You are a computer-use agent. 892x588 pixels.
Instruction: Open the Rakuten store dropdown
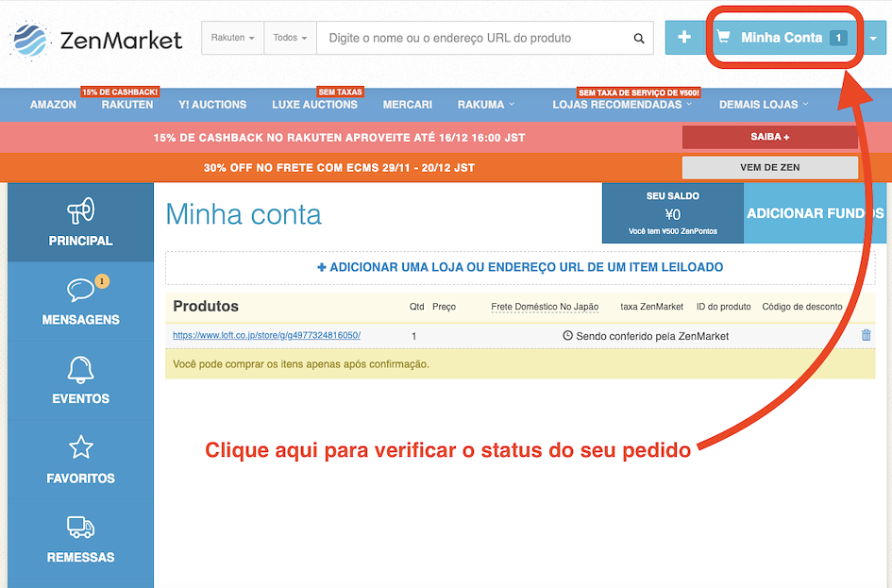(232, 38)
